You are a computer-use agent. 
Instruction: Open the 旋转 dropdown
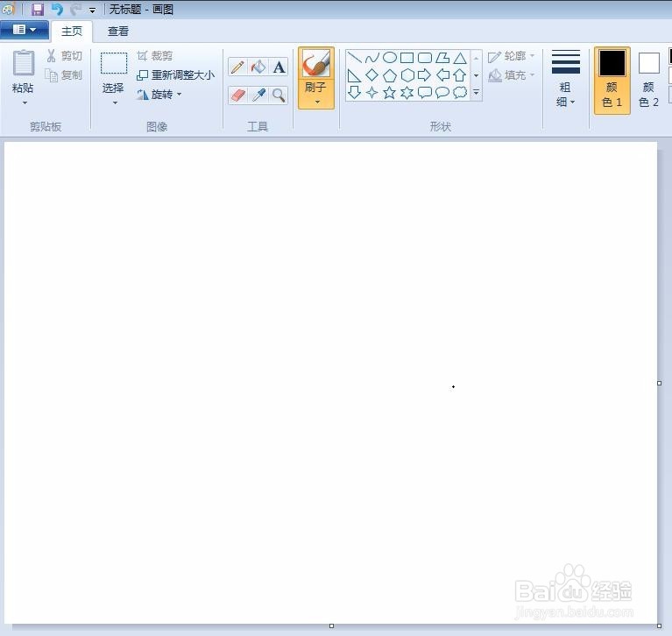tap(159, 95)
